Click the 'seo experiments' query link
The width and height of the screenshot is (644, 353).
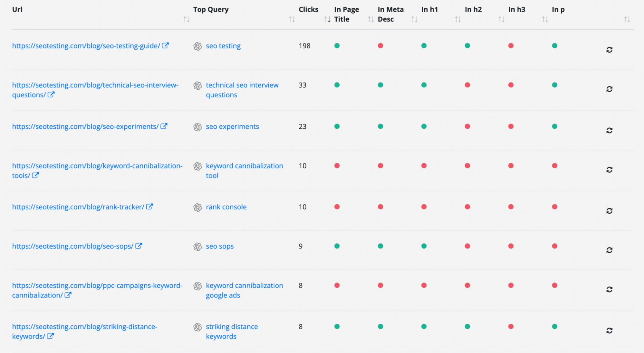[232, 127]
